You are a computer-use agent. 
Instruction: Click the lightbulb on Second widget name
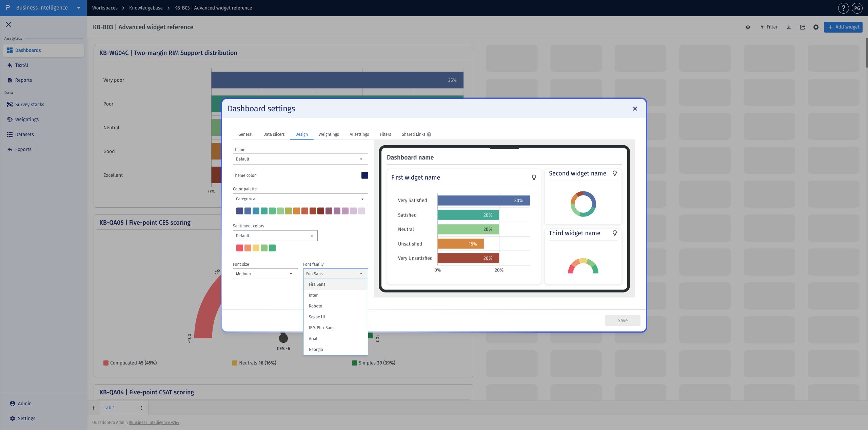click(x=614, y=173)
